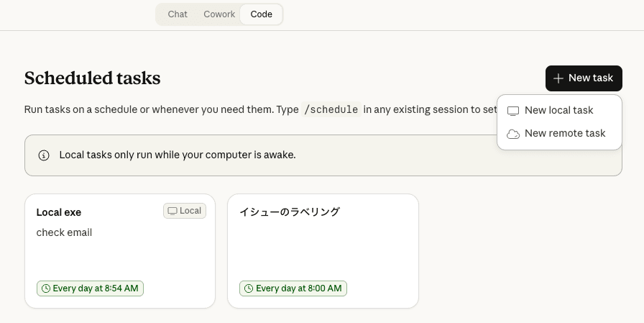Choose New local task from the menu
Image resolution: width=644 pixels, height=323 pixels.
(x=558, y=111)
